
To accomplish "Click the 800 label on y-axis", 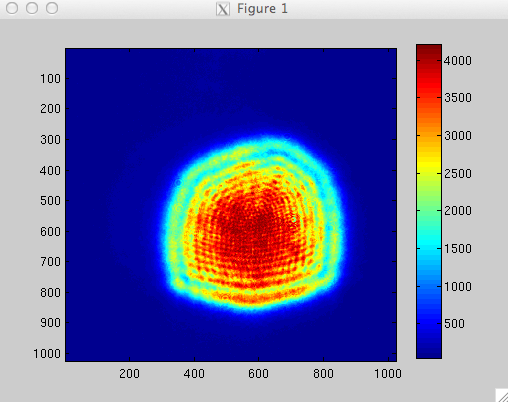I will click(x=50, y=293).
